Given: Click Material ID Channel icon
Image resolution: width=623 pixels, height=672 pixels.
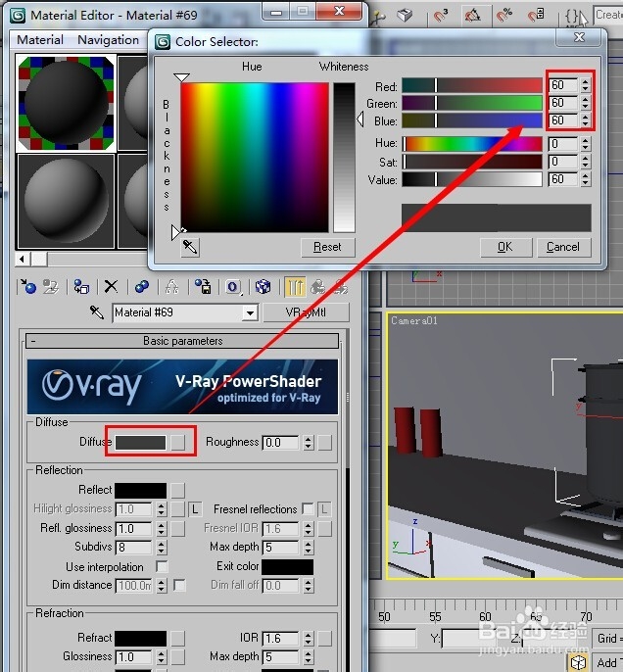Looking at the screenshot, I should pyautogui.click(x=233, y=287).
